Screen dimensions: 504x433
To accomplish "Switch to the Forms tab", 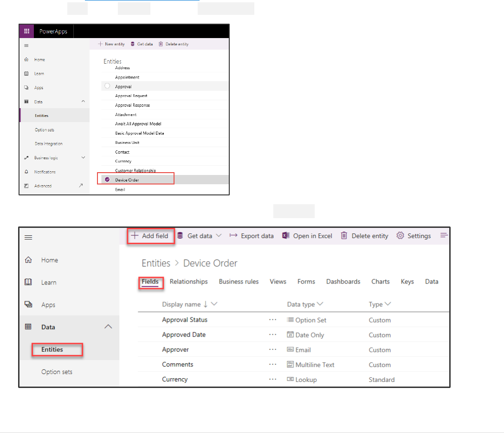I will click(x=306, y=282).
